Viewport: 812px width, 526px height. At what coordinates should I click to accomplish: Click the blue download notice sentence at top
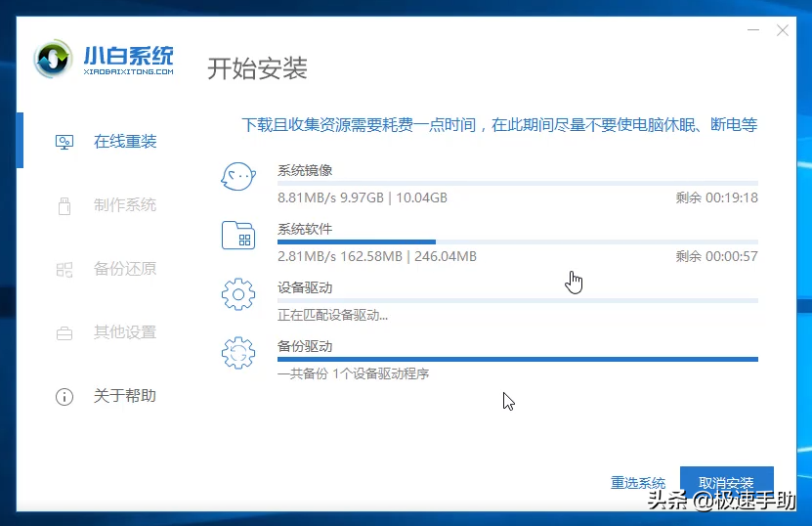click(499, 125)
